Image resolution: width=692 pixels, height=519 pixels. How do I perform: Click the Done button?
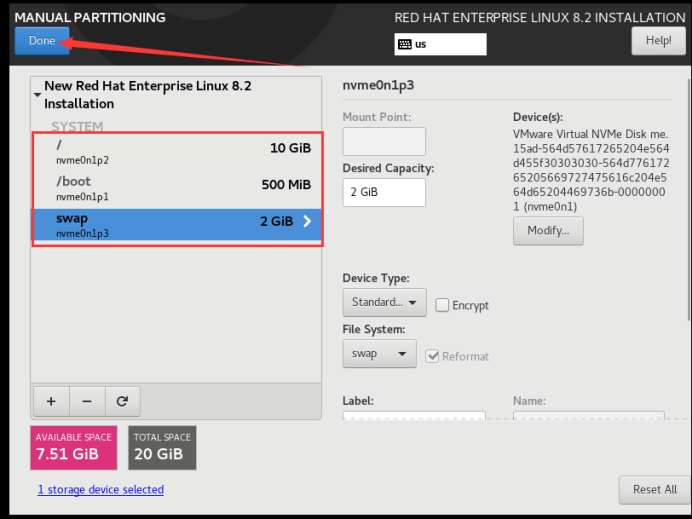pos(42,41)
